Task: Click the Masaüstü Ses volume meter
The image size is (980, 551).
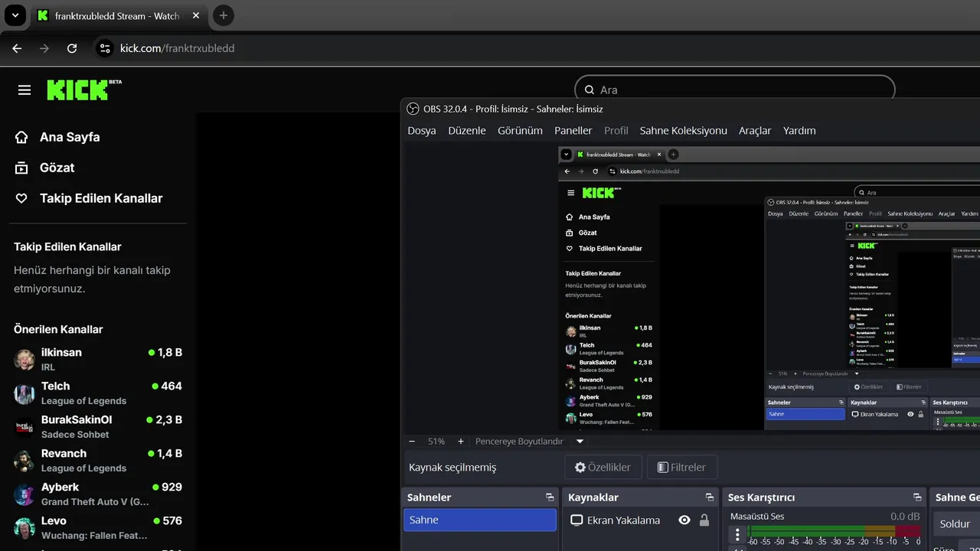Action: click(x=835, y=531)
